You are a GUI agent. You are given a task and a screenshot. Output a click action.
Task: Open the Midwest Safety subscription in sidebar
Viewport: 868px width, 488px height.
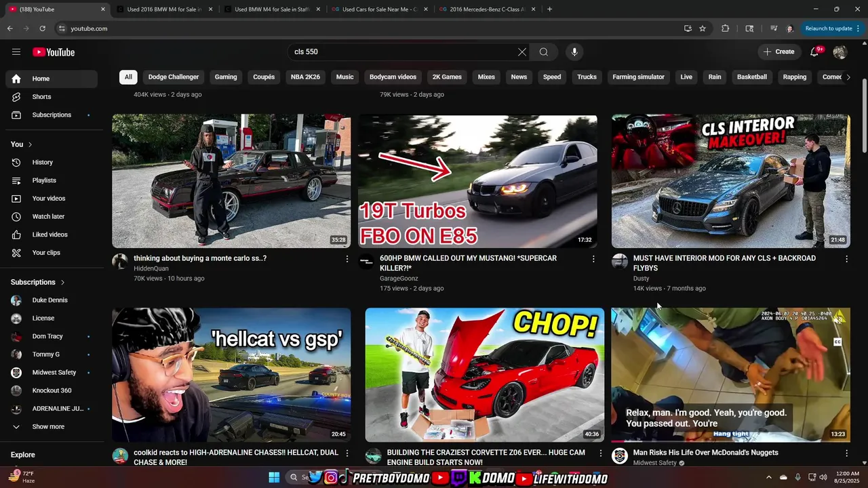coord(52,373)
